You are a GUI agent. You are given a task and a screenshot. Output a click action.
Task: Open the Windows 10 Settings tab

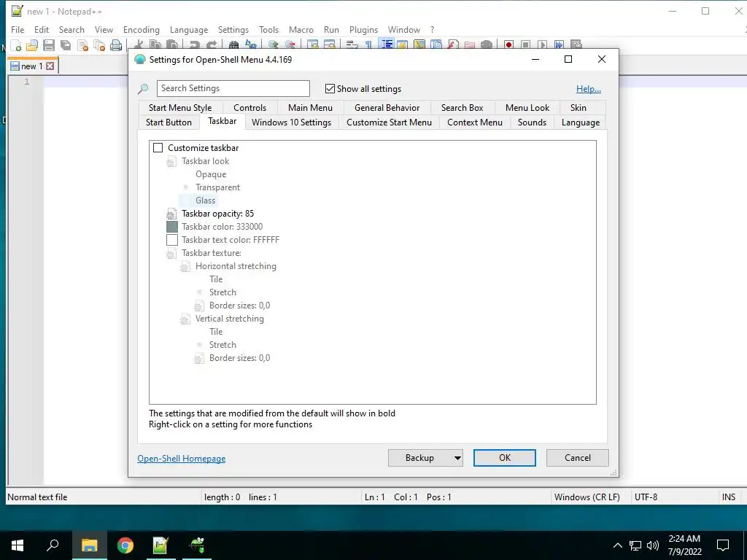[291, 122]
